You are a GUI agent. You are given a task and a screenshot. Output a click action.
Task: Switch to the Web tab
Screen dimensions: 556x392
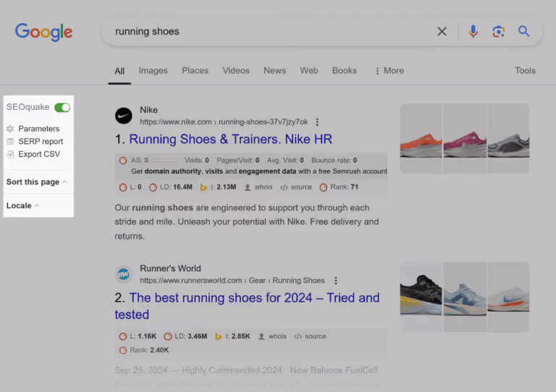pyautogui.click(x=309, y=71)
